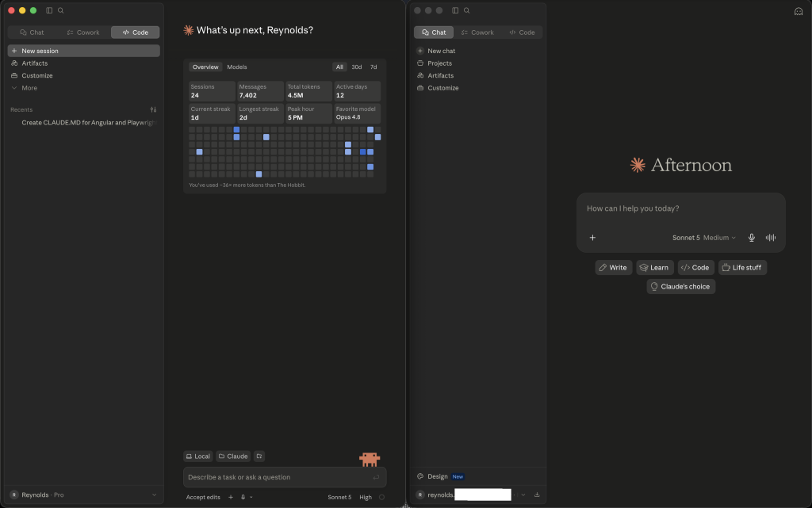
Task: Click the New session button
Action: 83,51
